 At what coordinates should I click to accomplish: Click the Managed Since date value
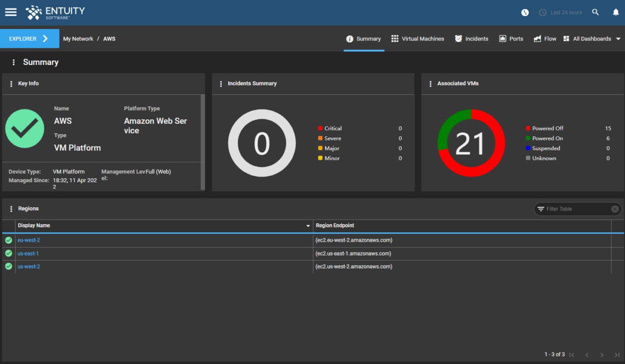[x=75, y=183]
